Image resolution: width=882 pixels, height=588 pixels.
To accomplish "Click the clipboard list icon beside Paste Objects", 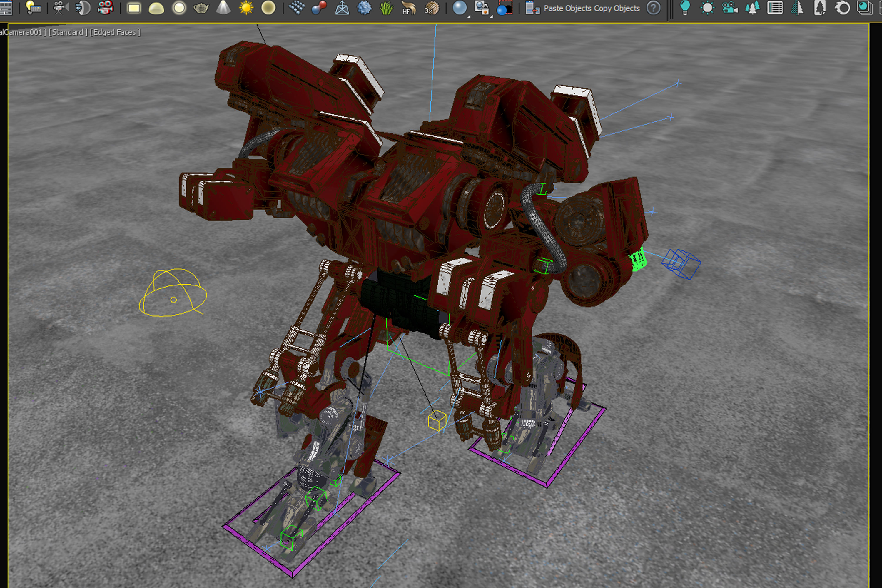I will point(532,8).
